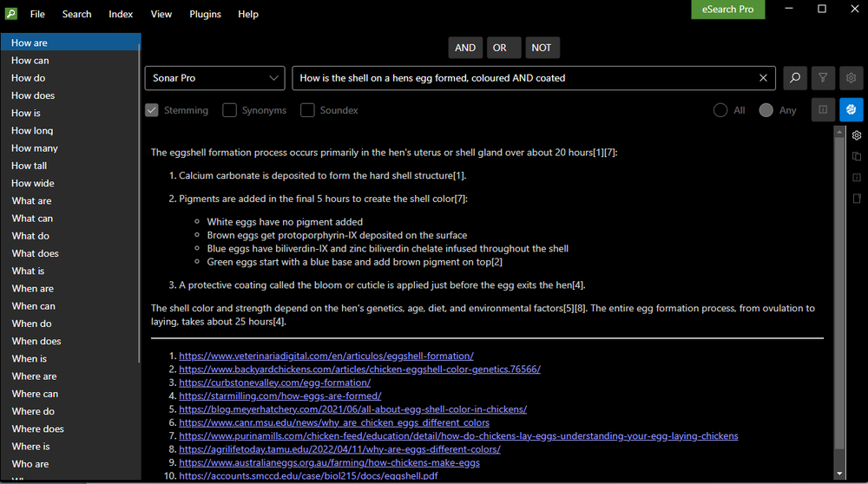Screen dimensions: 868x484
Task: Open the australianeggs.org.au link
Action: [x=329, y=462]
